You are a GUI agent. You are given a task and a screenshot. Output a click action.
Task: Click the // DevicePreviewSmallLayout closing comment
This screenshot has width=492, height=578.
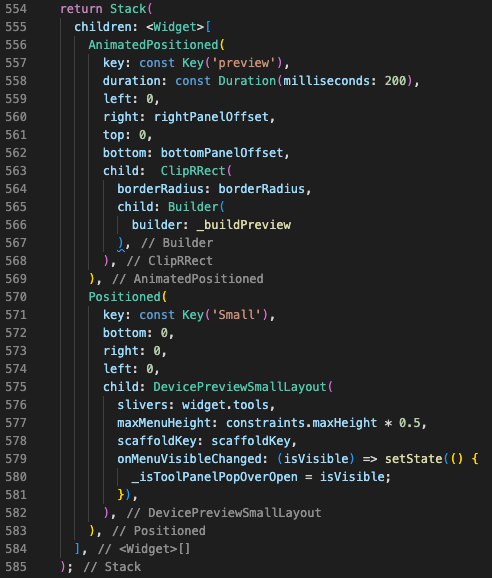point(224,513)
